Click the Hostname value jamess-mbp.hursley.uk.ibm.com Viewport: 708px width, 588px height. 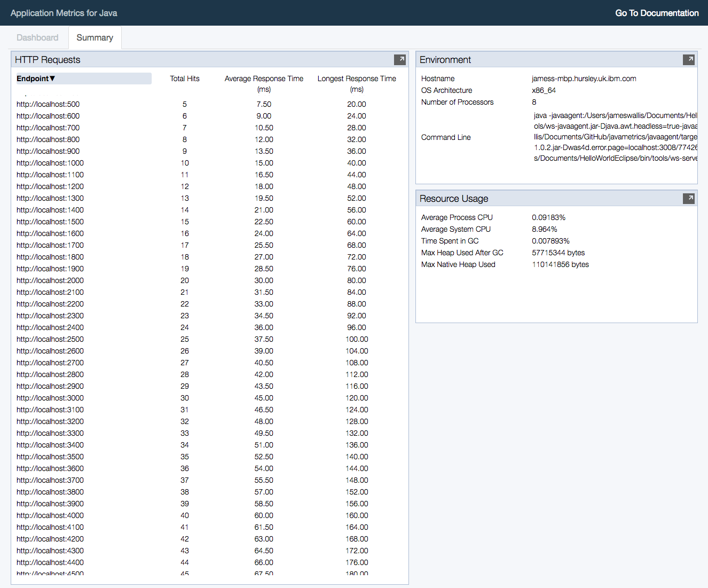pos(584,78)
